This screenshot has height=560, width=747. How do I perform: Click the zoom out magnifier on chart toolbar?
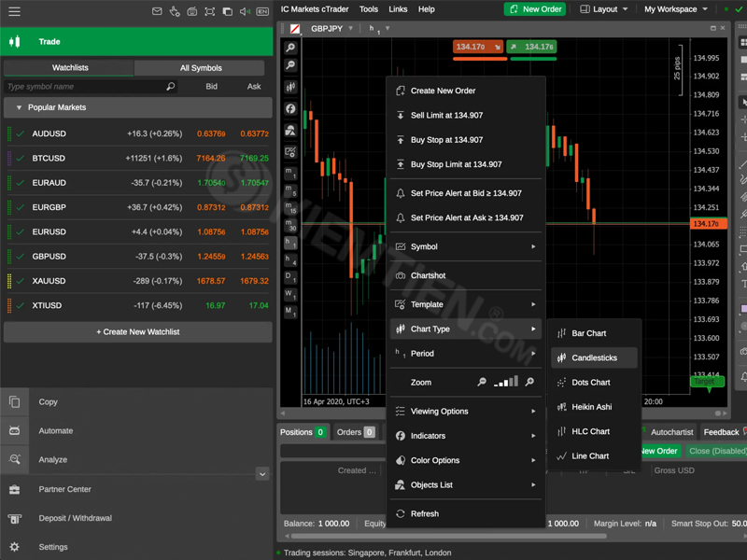[290, 65]
